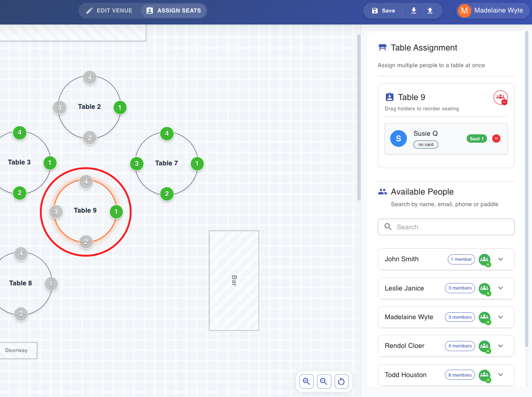Click the 1 member badge for John Smith

click(x=461, y=259)
